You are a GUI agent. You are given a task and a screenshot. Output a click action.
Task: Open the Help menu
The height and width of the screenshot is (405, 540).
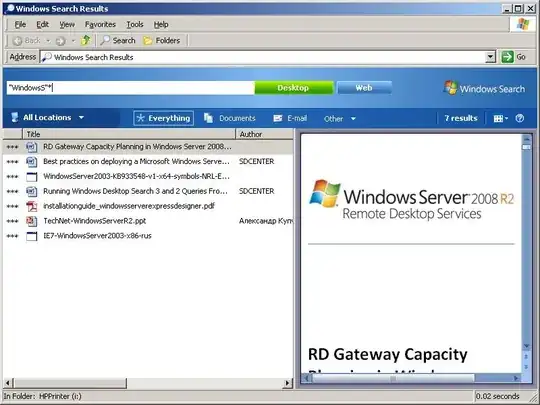click(161, 24)
